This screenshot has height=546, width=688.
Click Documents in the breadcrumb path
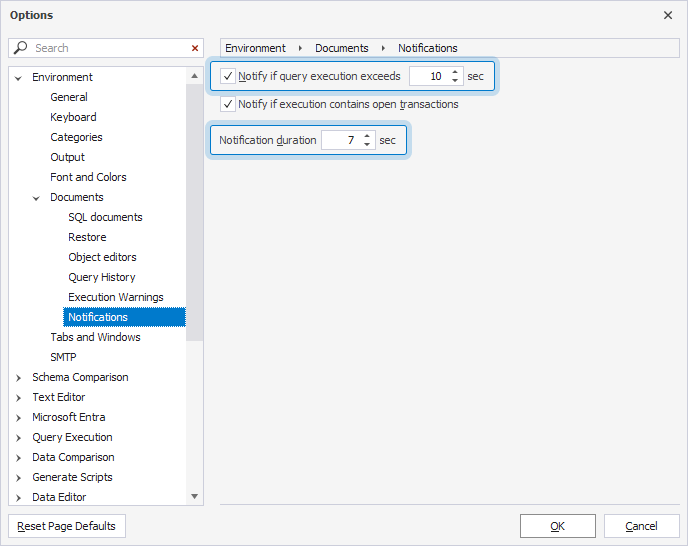pos(342,48)
